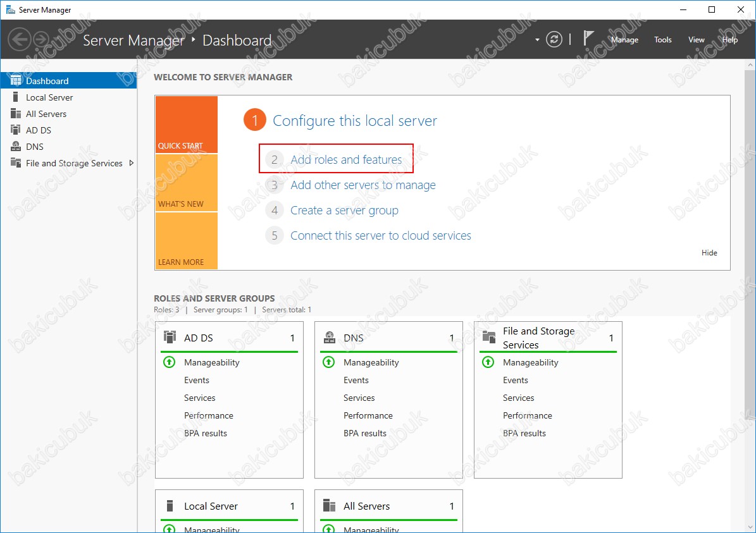The image size is (756, 533).
Task: Open All Servers tile title
Action: tap(366, 506)
